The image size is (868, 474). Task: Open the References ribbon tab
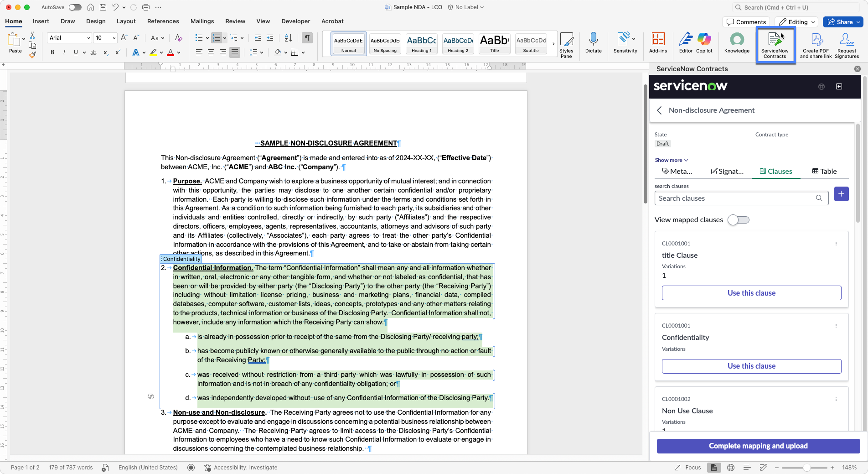coord(163,21)
